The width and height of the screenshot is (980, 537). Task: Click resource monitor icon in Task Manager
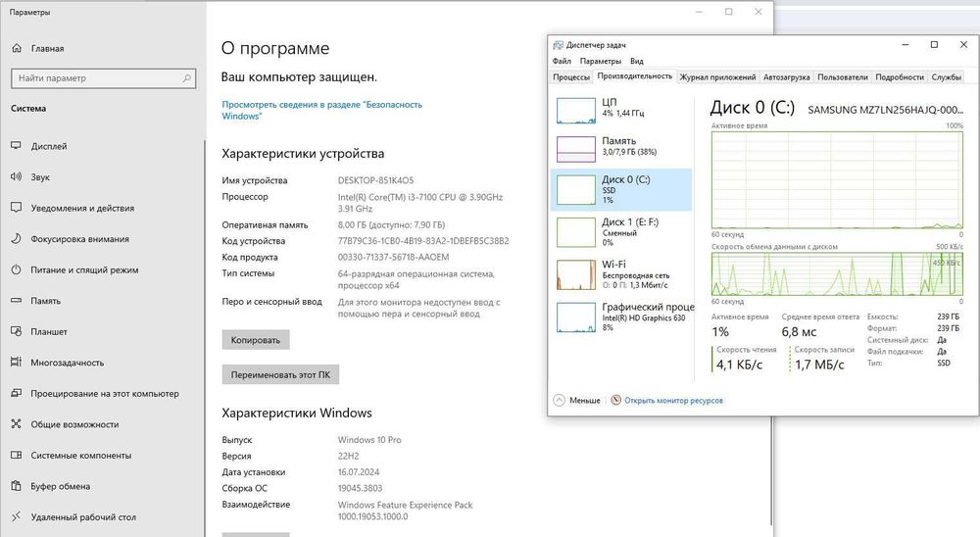click(615, 400)
